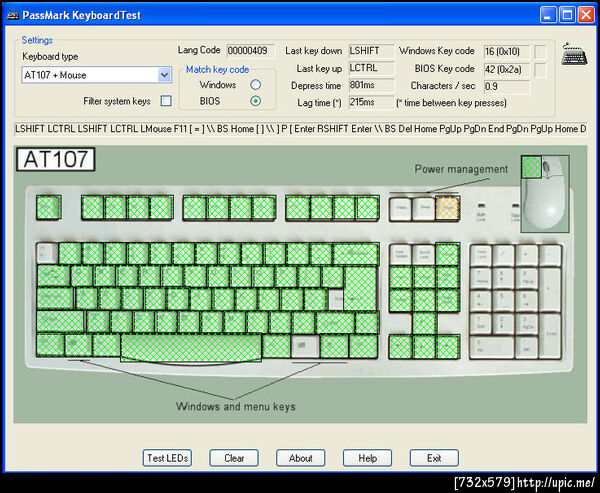Click the numpad Enter key

550,335
